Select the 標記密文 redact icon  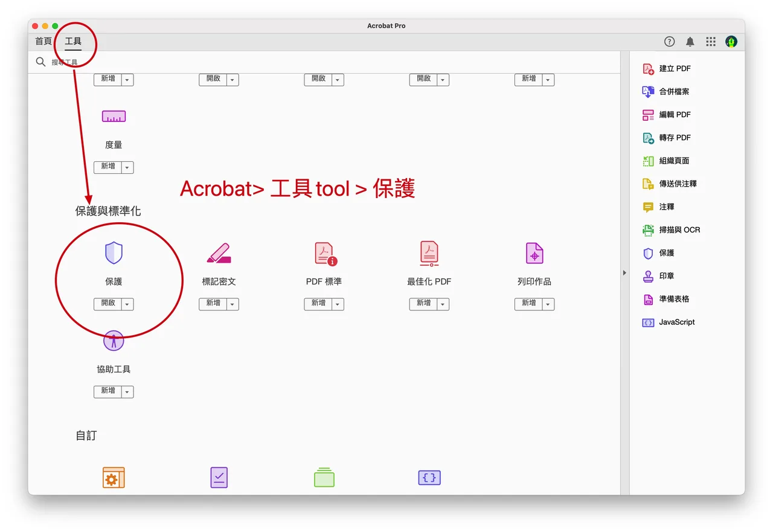(219, 253)
